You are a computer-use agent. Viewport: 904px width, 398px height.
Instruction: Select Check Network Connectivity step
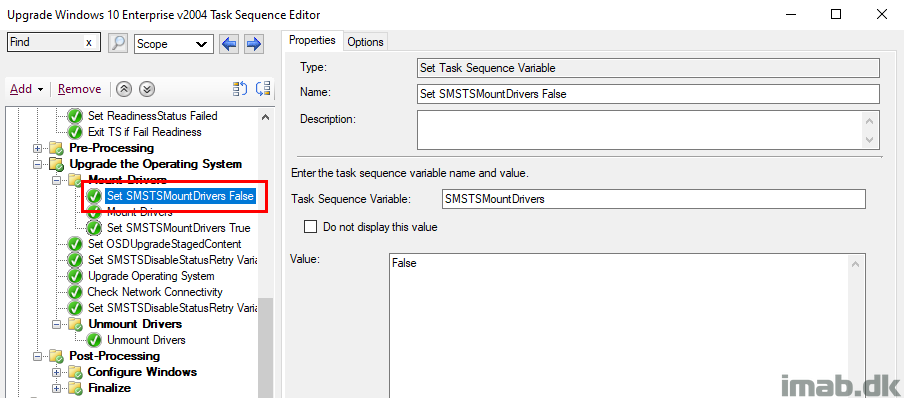tap(155, 292)
